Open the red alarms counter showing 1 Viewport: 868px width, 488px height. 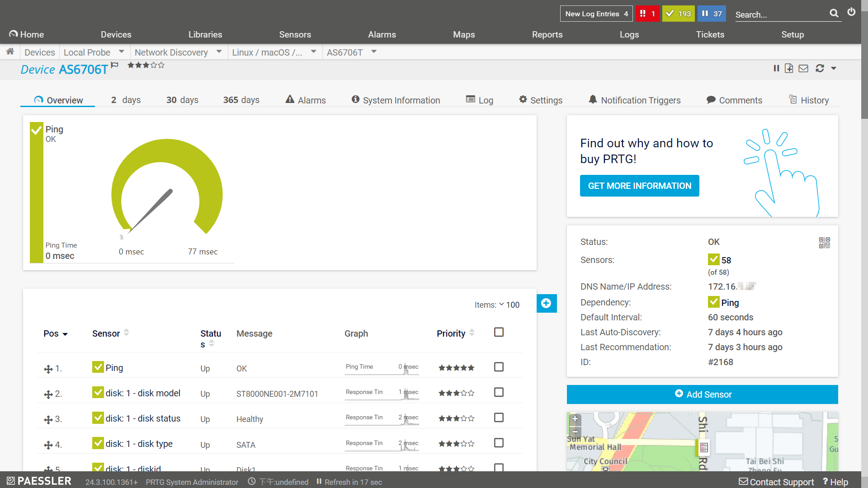647,14
